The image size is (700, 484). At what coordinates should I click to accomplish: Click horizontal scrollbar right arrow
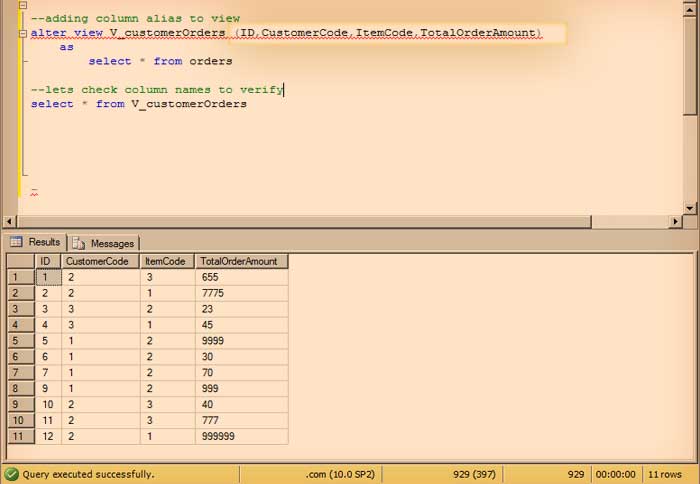(675, 221)
